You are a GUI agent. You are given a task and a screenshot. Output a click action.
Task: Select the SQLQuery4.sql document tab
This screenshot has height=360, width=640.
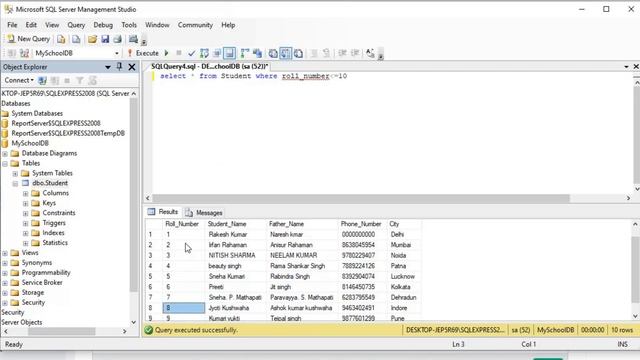[x=209, y=66]
